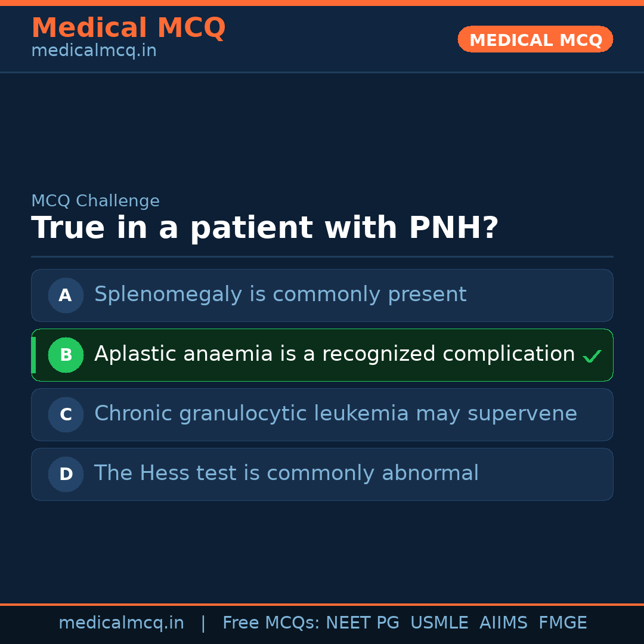Click the USMLE label in footer
Viewport: 644px width, 644px height.
coord(439,623)
